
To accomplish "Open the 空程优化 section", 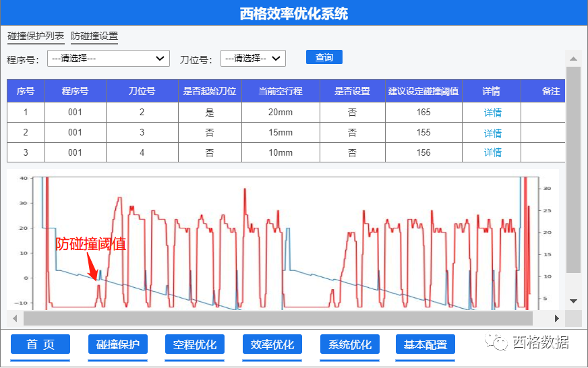I will [x=195, y=344].
